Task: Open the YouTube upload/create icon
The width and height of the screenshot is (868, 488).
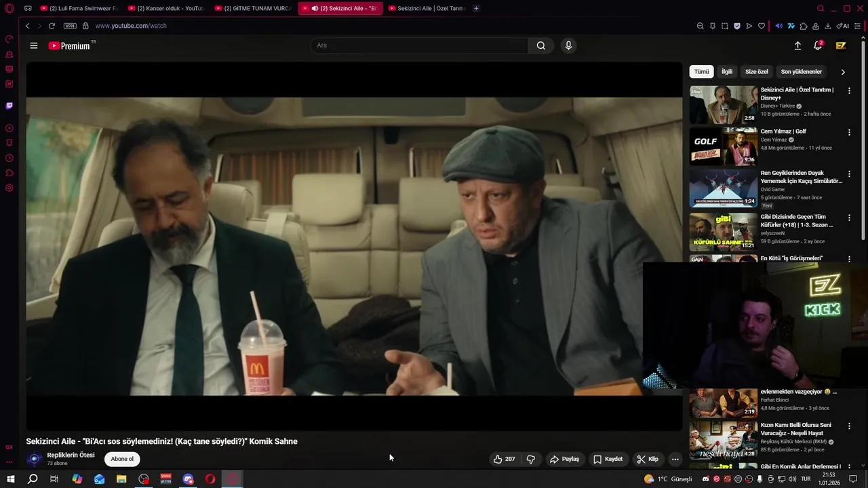Action: (x=797, y=45)
